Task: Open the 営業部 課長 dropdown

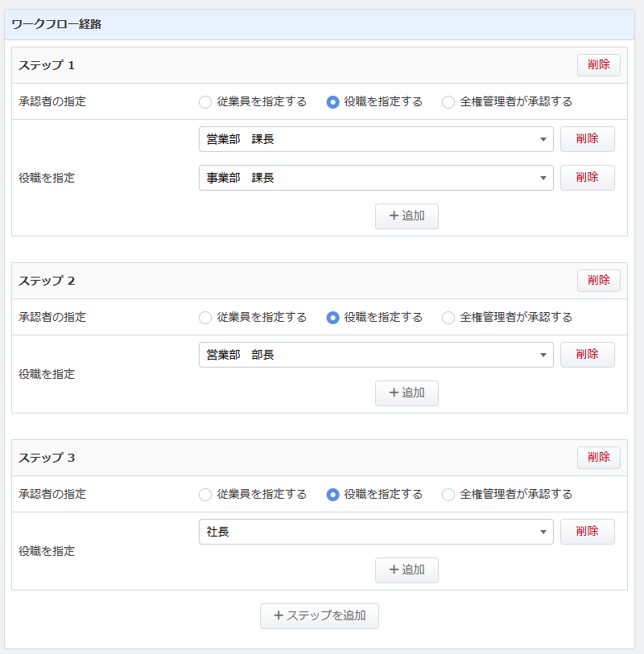Action: [x=376, y=139]
